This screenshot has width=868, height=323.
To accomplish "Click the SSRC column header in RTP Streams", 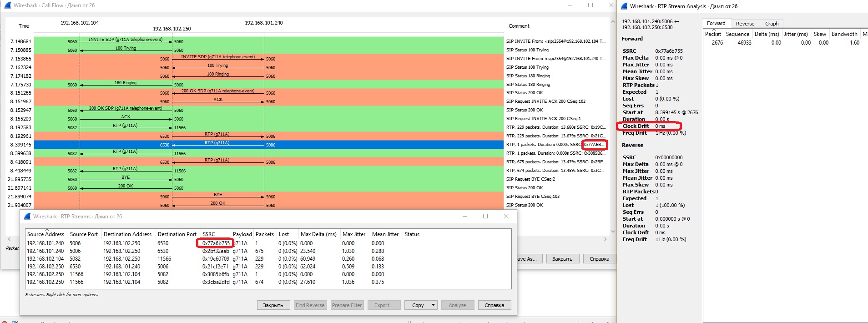I will pyautogui.click(x=209, y=234).
